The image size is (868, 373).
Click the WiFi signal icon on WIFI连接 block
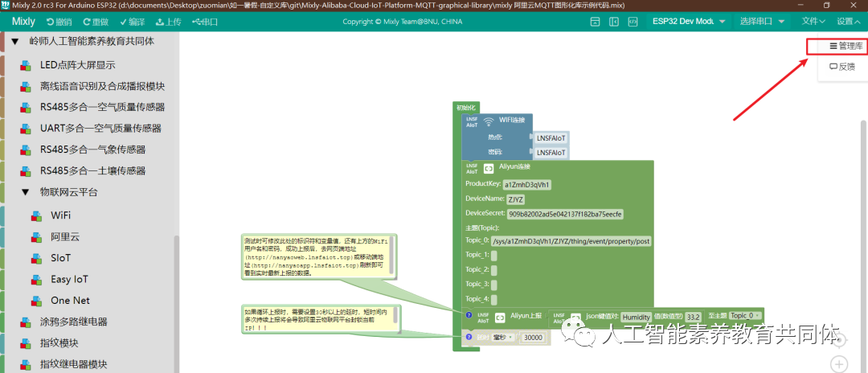pos(489,121)
